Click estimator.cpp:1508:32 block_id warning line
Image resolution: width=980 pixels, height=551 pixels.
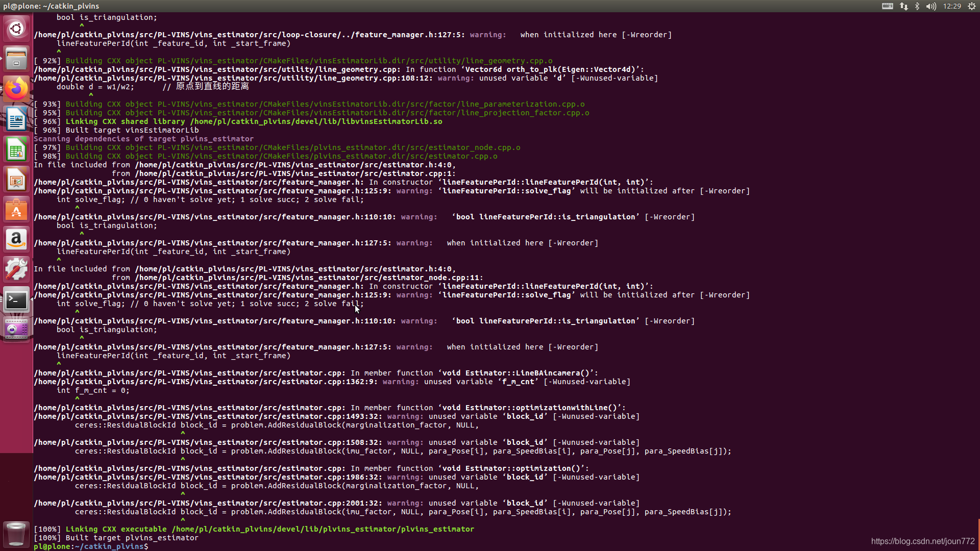click(336, 442)
